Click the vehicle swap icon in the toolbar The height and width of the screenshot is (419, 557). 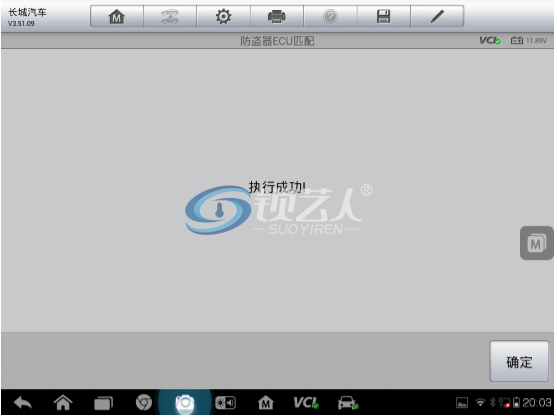tap(170, 16)
